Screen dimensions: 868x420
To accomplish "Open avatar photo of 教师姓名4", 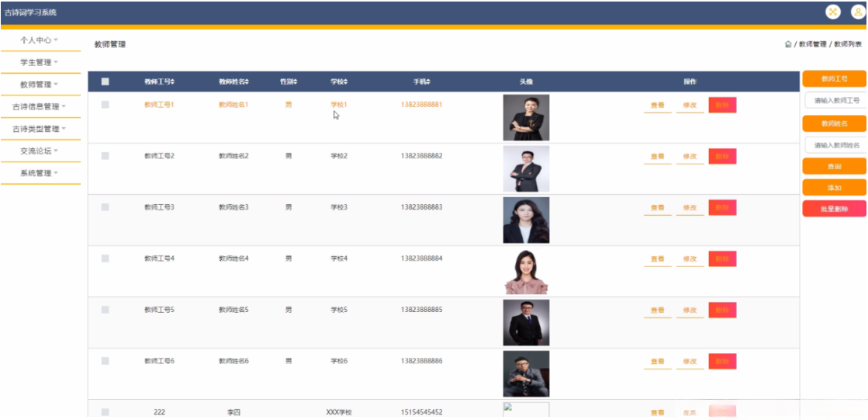I will (x=526, y=272).
